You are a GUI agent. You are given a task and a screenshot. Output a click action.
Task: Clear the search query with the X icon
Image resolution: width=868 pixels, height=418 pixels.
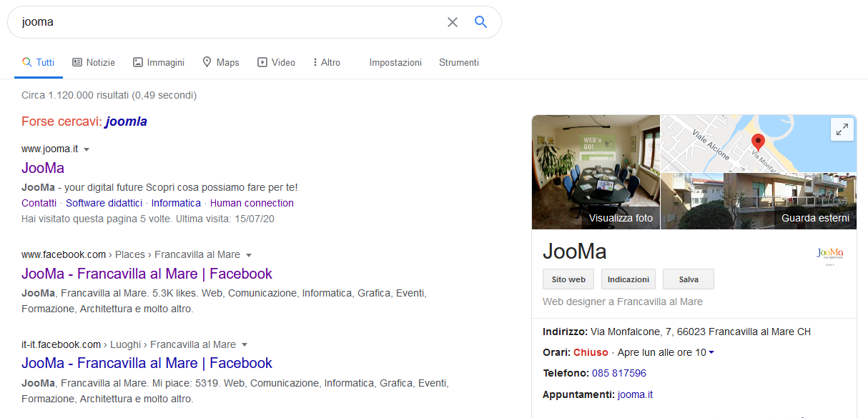point(452,22)
